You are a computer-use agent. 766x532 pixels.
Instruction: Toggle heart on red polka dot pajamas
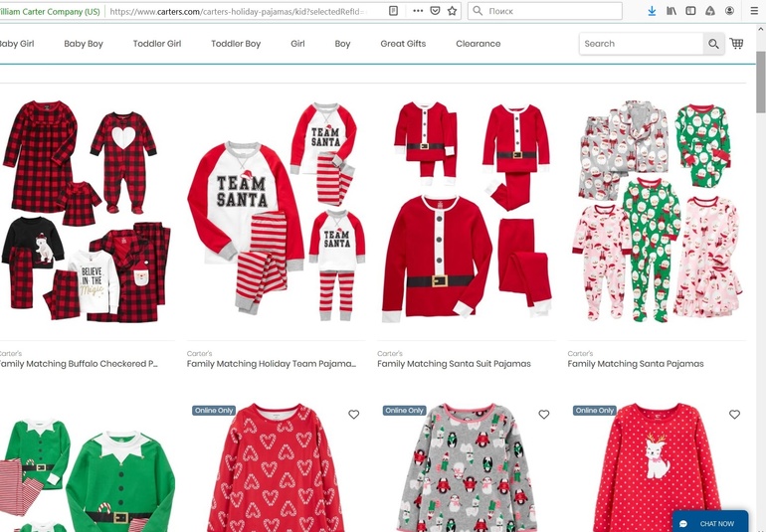(734, 415)
